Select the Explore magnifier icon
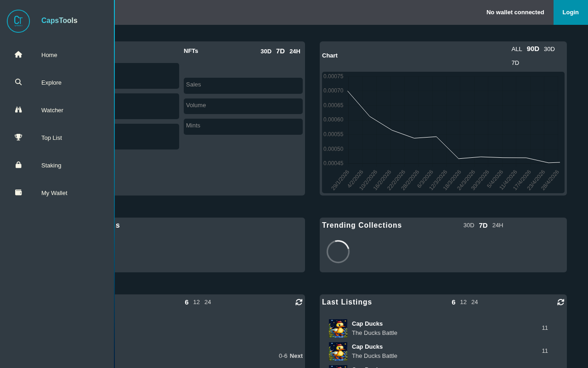Image resolution: width=588 pixels, height=368 pixels. click(18, 82)
